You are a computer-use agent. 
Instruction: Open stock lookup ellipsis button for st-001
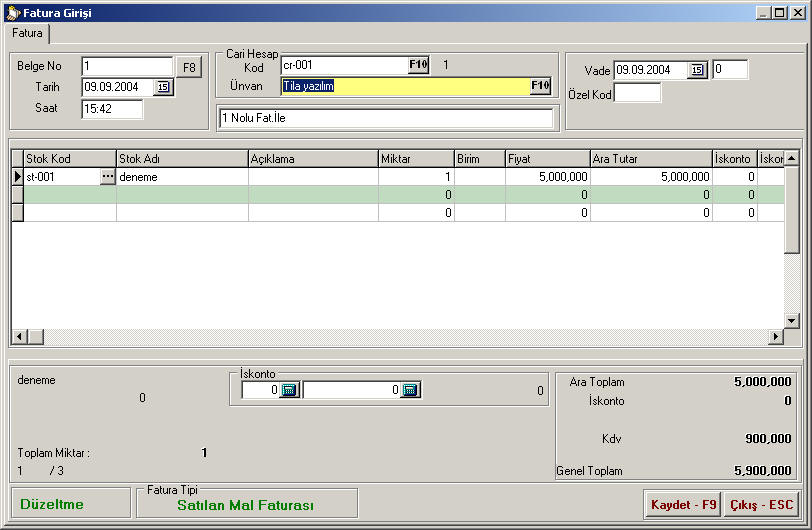pyautogui.click(x=107, y=177)
